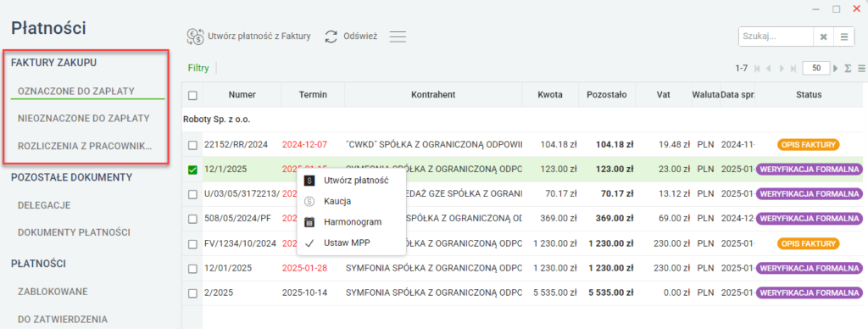
Task: Choose Ustaw MPP in context menu
Action: [352, 243]
